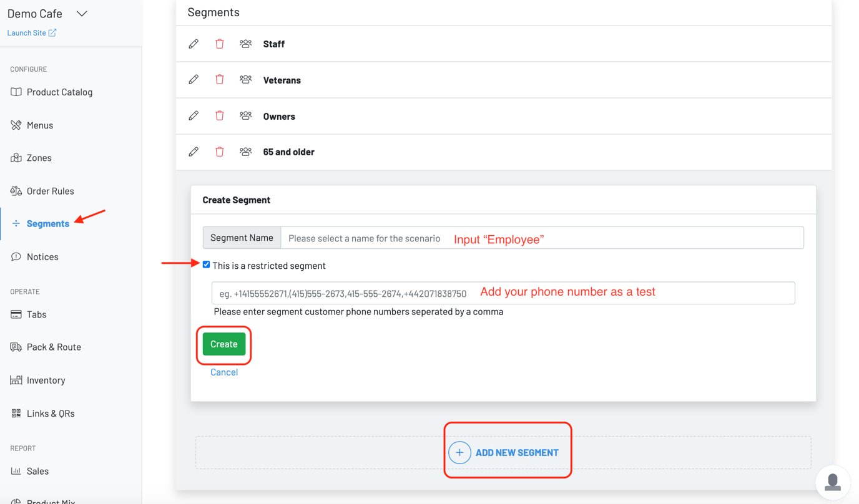The image size is (859, 504).
Task: Click the edit pencil for Staff segment
Action: (x=194, y=44)
